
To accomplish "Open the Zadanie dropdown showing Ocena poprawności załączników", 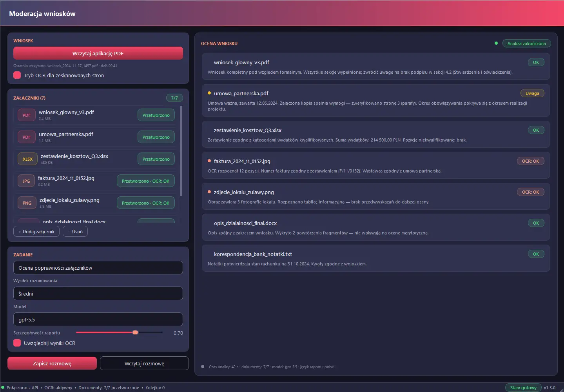I will coord(98,268).
